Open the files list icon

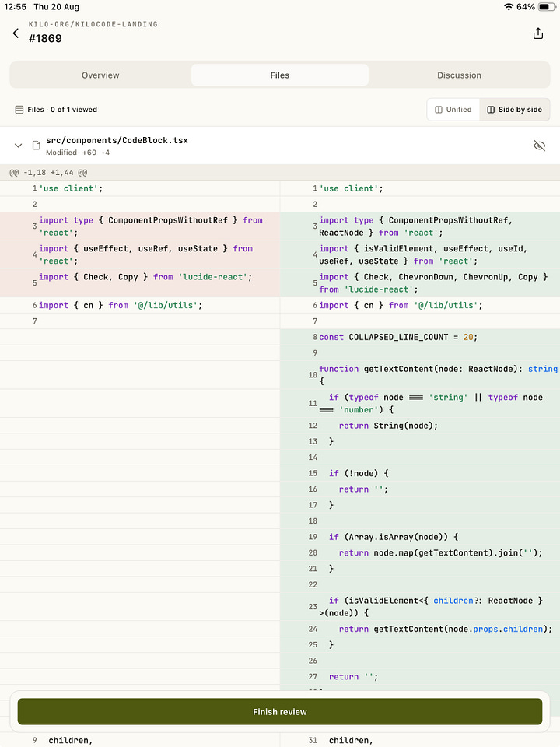coord(19,110)
